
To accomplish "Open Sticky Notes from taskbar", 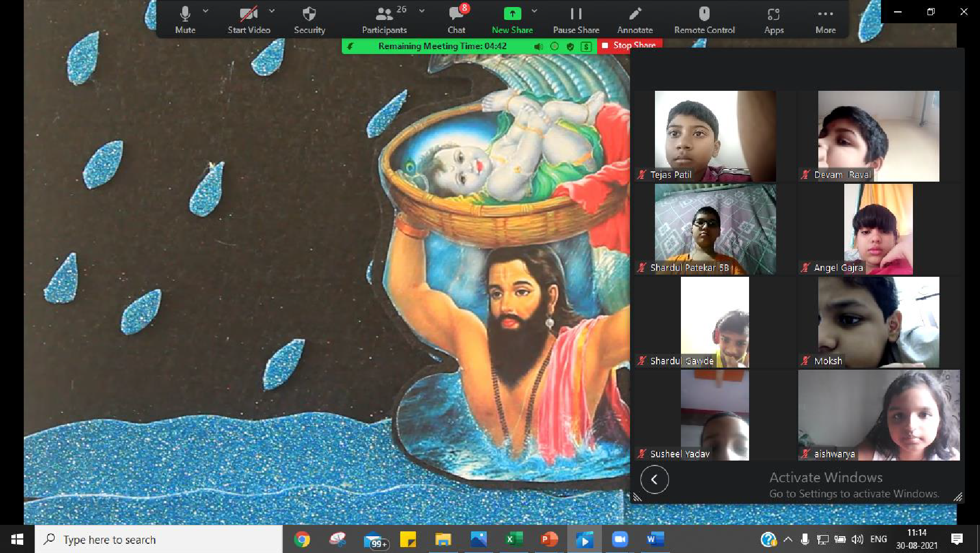I will 408,539.
